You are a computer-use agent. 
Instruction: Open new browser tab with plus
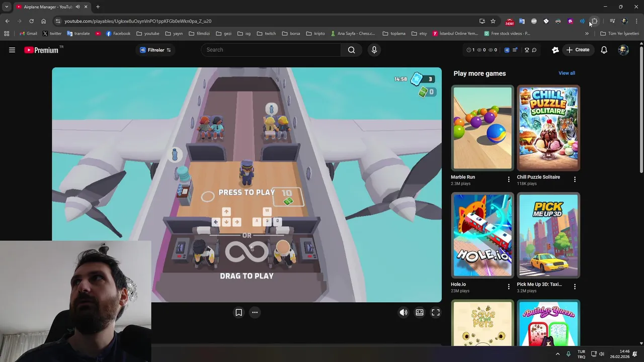pyautogui.click(x=98, y=7)
